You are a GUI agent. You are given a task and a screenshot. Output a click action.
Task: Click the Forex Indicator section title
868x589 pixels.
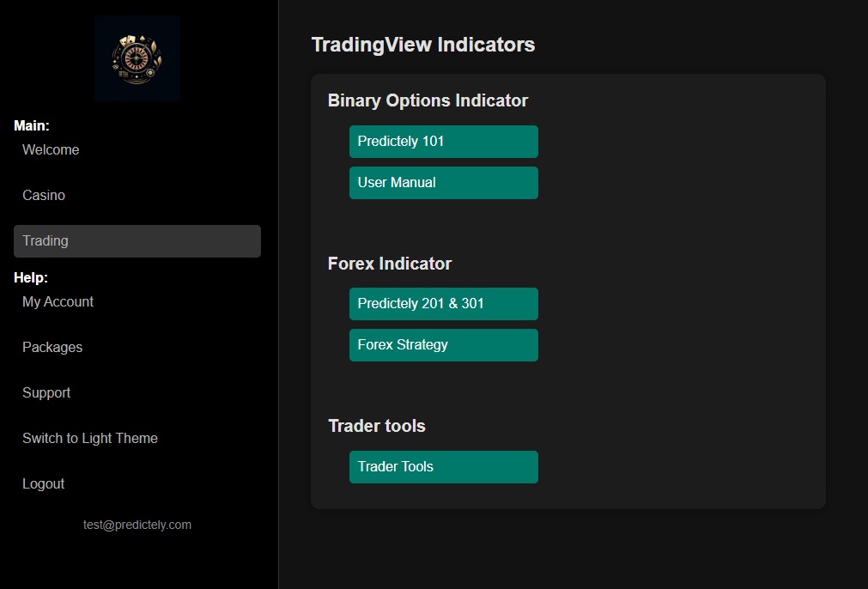390,264
